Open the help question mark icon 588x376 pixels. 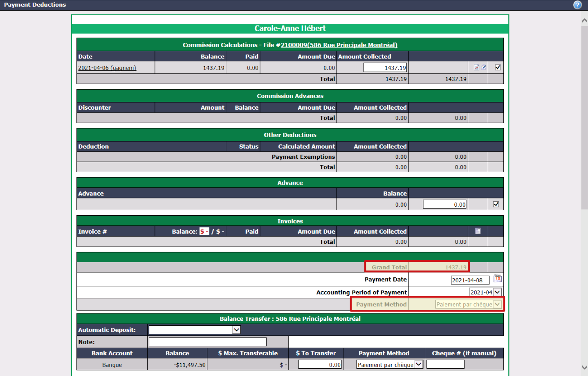coord(577,5)
